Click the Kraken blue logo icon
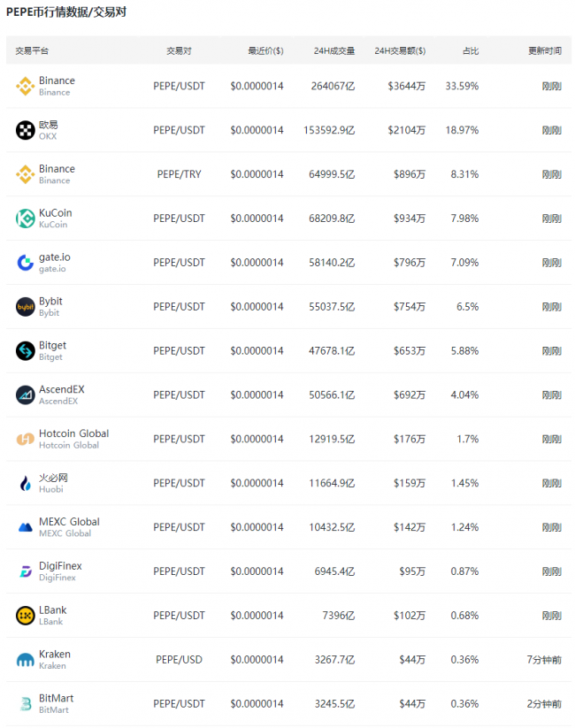575x728 pixels. 25,660
